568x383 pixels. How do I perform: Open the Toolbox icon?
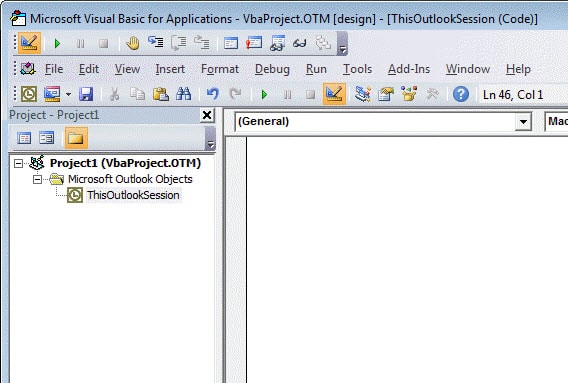[x=432, y=95]
